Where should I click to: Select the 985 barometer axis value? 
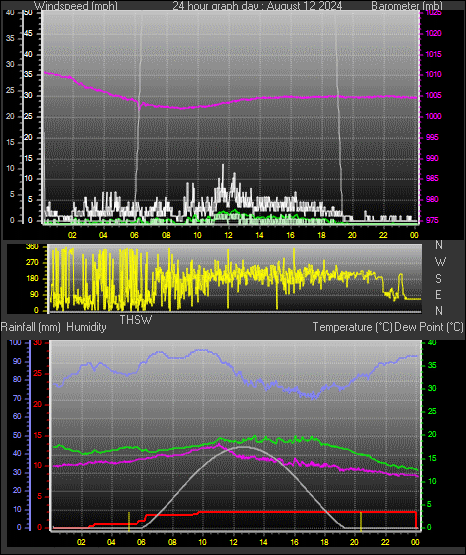(432, 178)
